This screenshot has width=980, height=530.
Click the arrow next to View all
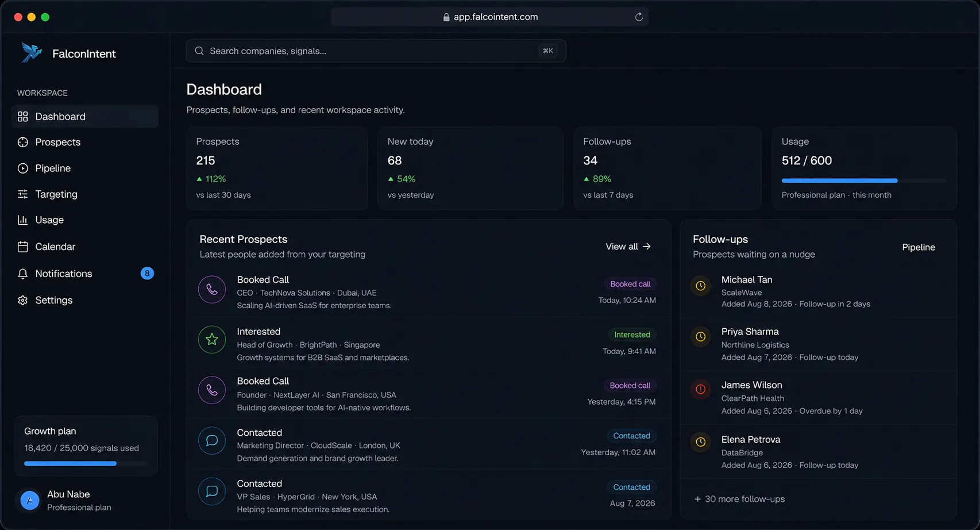pyautogui.click(x=647, y=246)
